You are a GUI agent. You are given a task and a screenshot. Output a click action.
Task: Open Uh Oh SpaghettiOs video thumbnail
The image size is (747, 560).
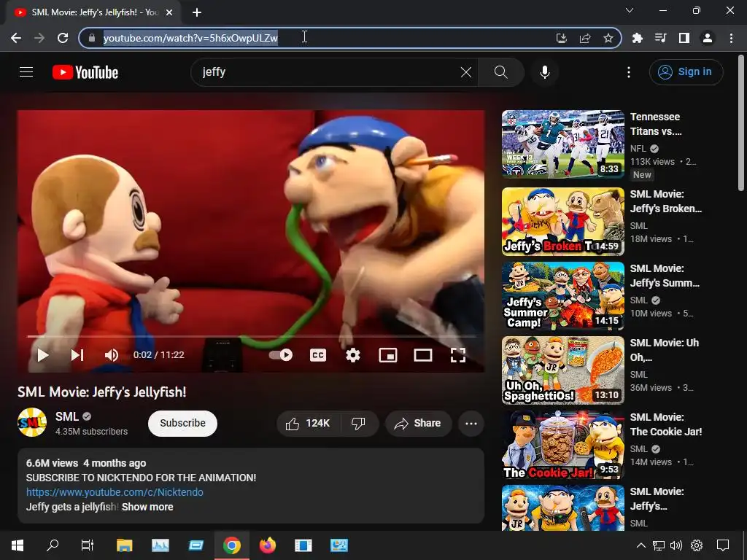click(x=562, y=370)
